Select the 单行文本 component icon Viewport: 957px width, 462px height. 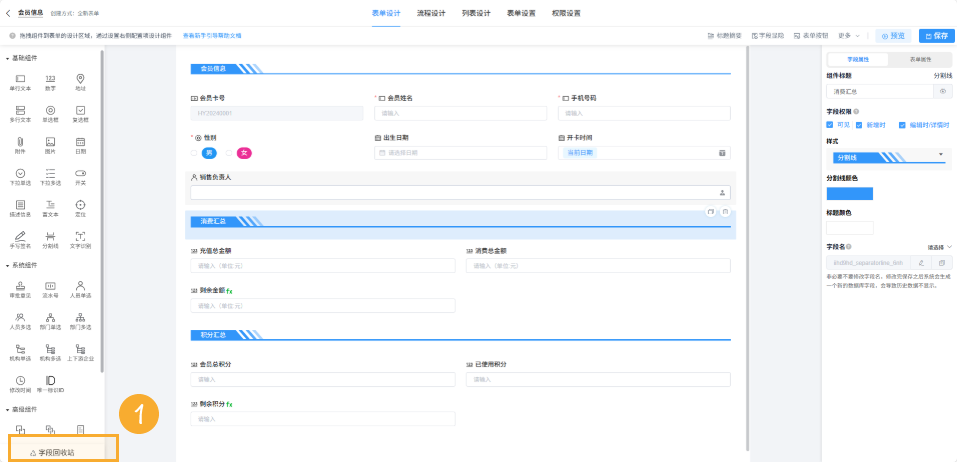20,79
